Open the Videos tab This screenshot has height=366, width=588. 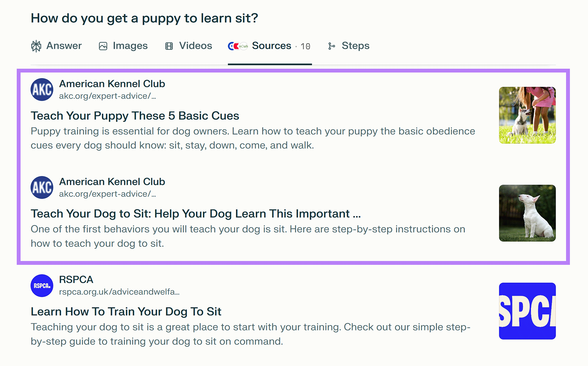pos(195,46)
